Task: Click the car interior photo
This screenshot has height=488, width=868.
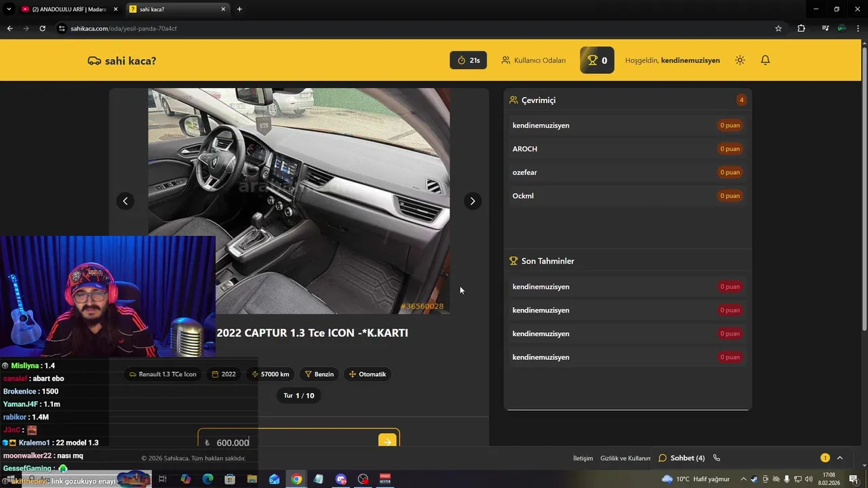Action: coord(299,201)
